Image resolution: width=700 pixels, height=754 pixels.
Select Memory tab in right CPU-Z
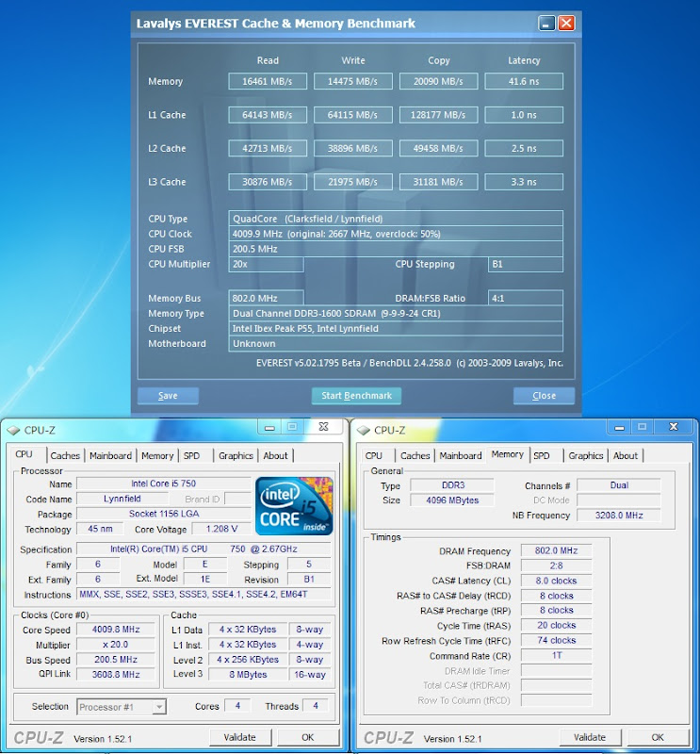[x=507, y=454]
